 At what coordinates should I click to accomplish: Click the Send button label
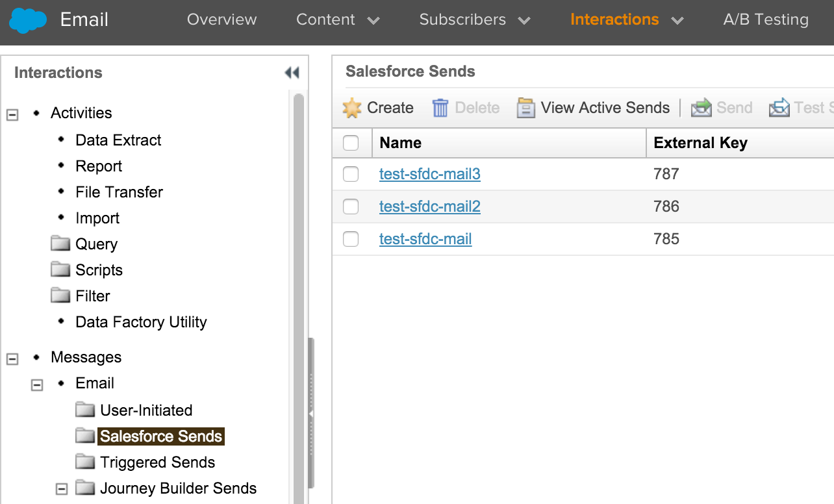735,108
